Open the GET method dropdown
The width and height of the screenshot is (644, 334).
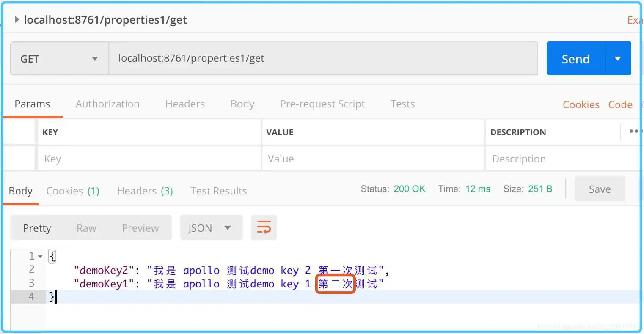59,59
